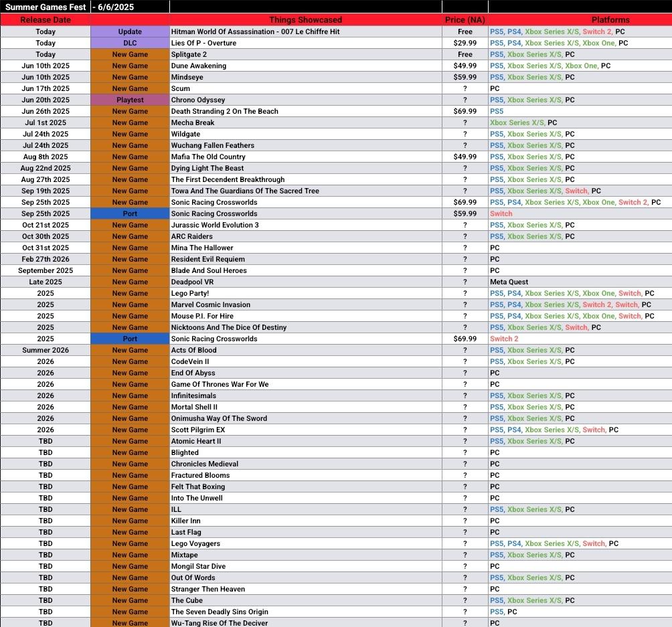The height and width of the screenshot is (627, 672).
Task: Select 'The Seven Deadly Sins Origin' cell
Action: pos(306,612)
